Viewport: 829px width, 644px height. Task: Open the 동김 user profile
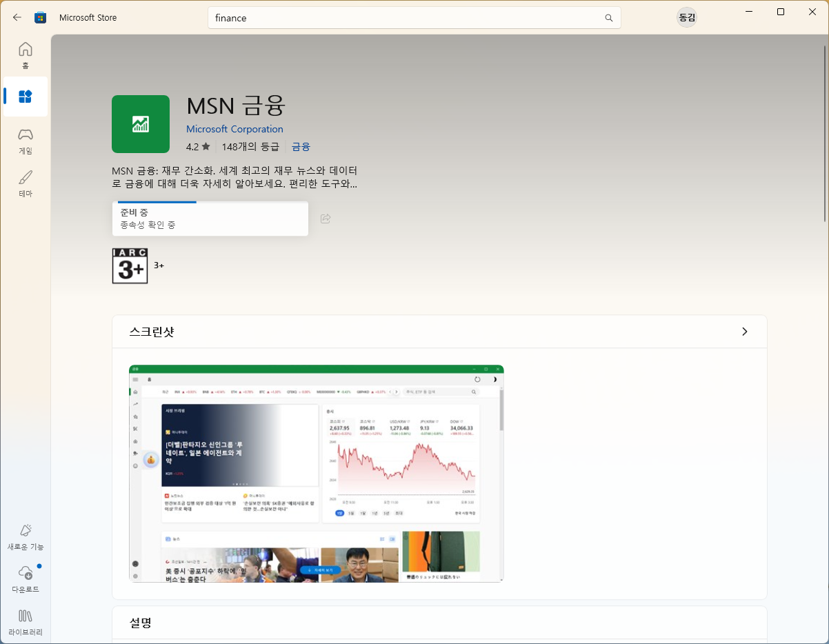click(x=687, y=18)
